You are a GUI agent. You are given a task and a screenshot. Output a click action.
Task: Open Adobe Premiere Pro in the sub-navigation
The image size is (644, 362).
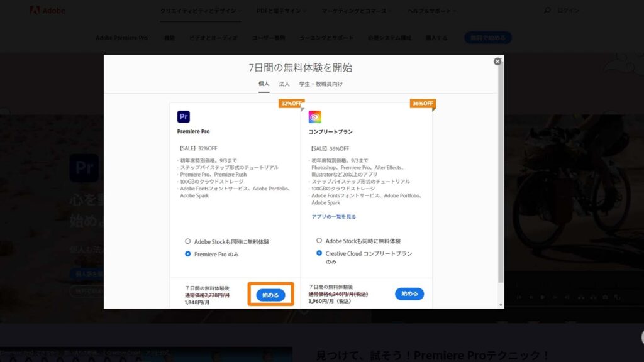click(x=121, y=38)
